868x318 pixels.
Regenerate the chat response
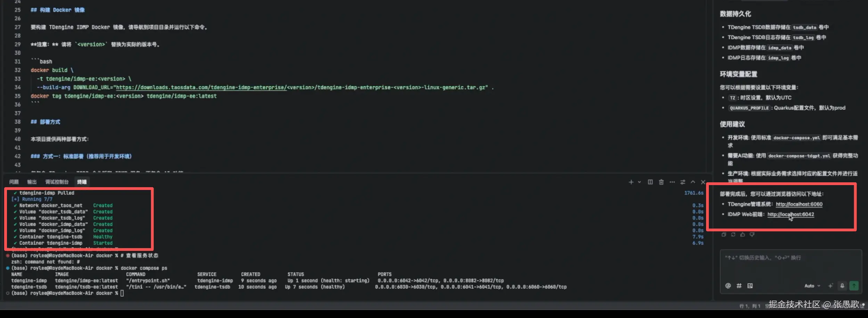pyautogui.click(x=733, y=234)
